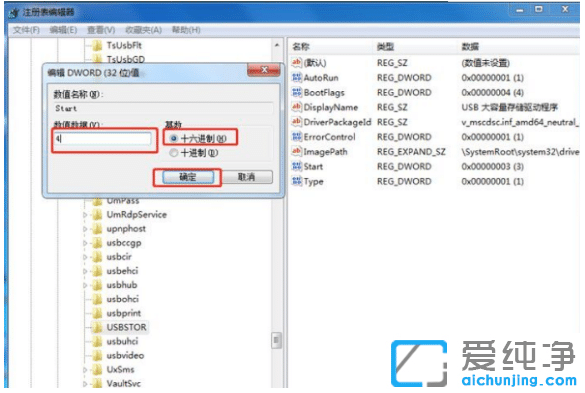
Task: Click the DisplayName string value icon
Action: point(297,107)
